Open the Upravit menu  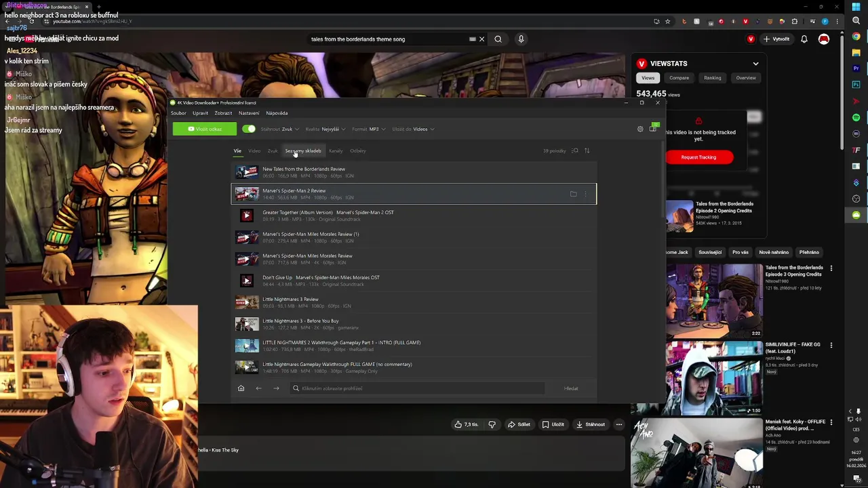pos(200,113)
